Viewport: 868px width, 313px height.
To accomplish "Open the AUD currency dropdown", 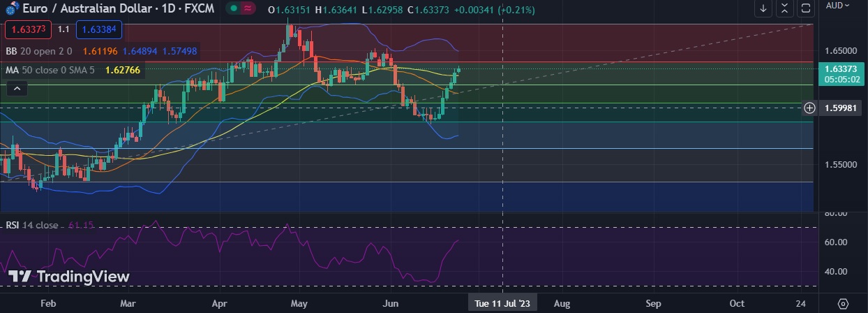I will point(838,5).
